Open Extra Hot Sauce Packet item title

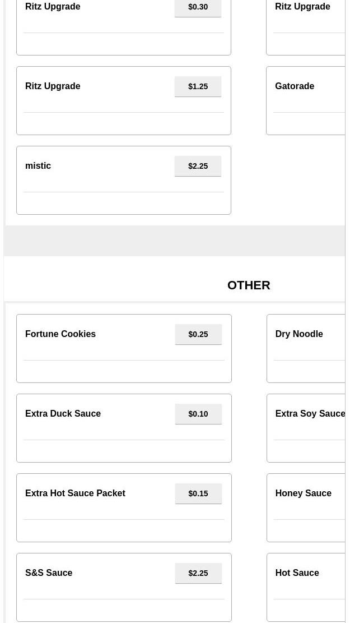(x=75, y=493)
